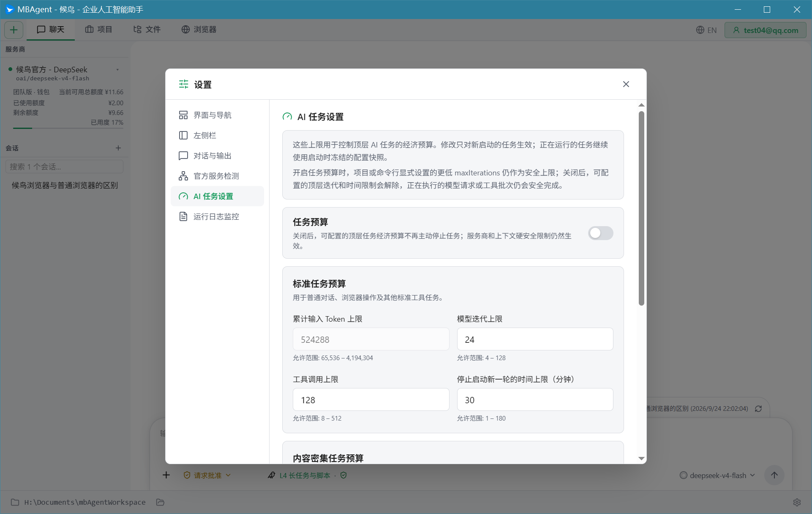Click the 停止启动新一轮的时间上限 field showing 30
Viewport: 812px width, 514px height.
(x=535, y=400)
